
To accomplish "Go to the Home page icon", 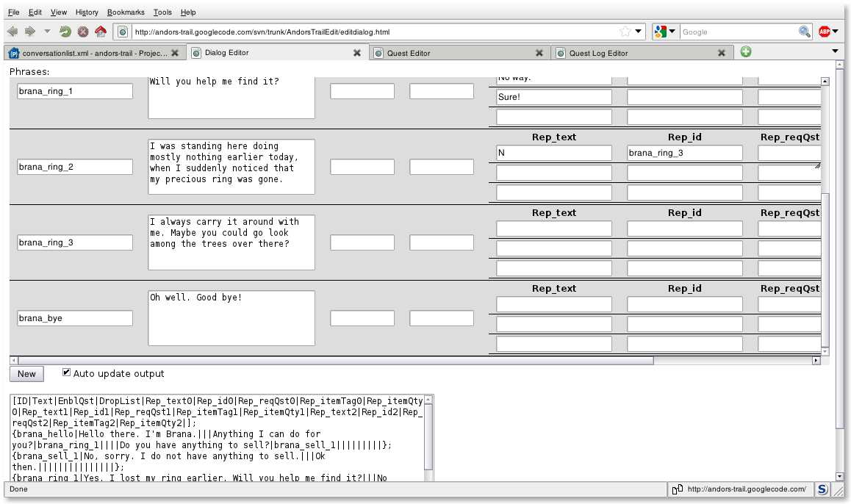I will [x=101, y=32].
